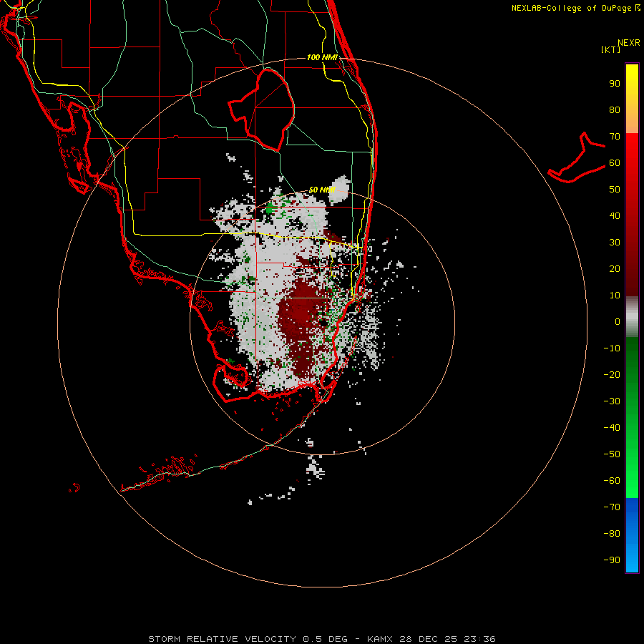Click the 50 value on velocity scale
This screenshot has height=644, width=644.
coord(615,190)
